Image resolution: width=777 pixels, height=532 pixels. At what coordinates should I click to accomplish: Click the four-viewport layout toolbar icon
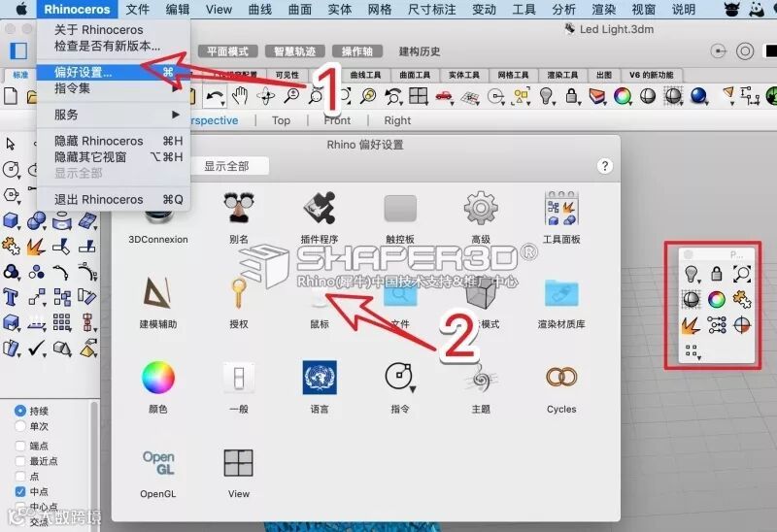[419, 95]
